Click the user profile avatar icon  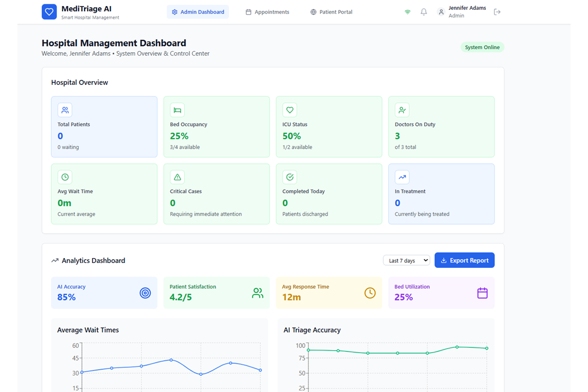[441, 12]
